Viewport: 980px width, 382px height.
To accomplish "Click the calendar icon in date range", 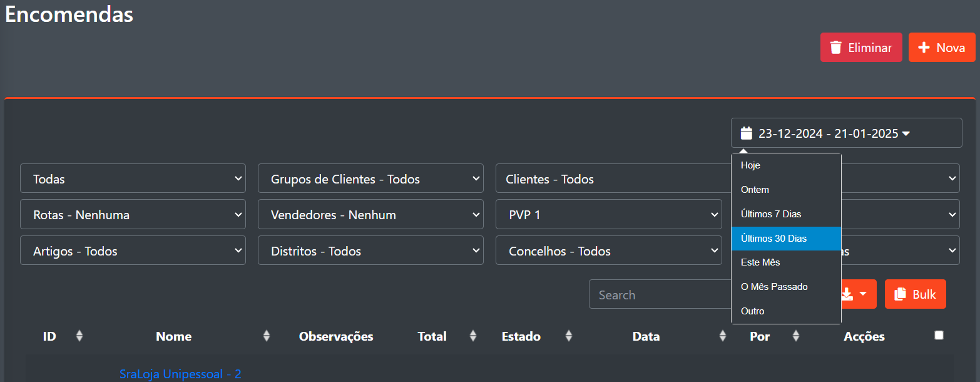I will (746, 133).
